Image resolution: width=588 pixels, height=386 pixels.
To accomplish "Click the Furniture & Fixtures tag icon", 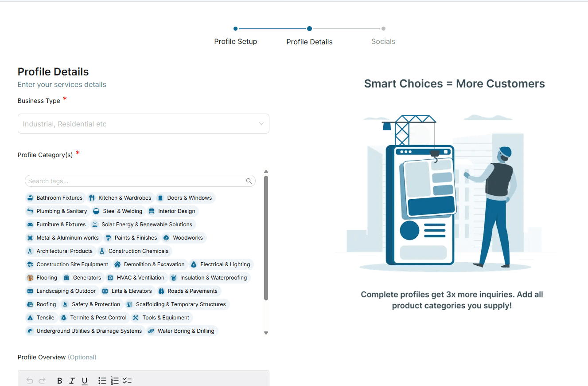I will 30,225.
